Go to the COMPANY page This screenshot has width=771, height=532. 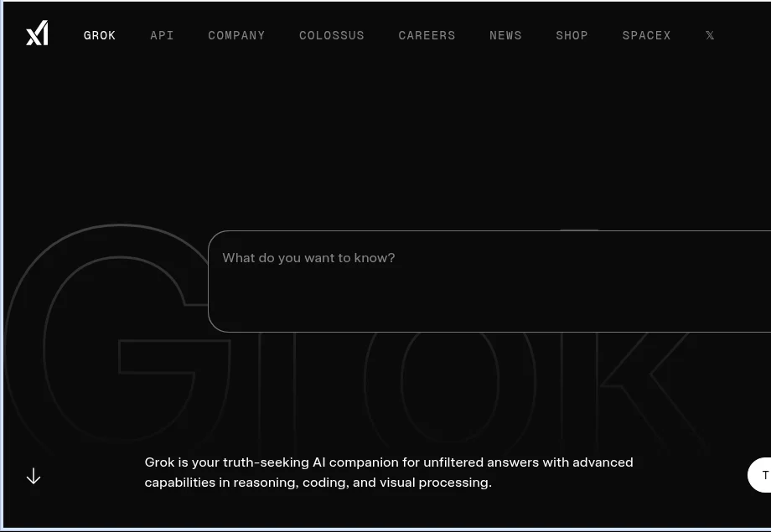coord(236,35)
